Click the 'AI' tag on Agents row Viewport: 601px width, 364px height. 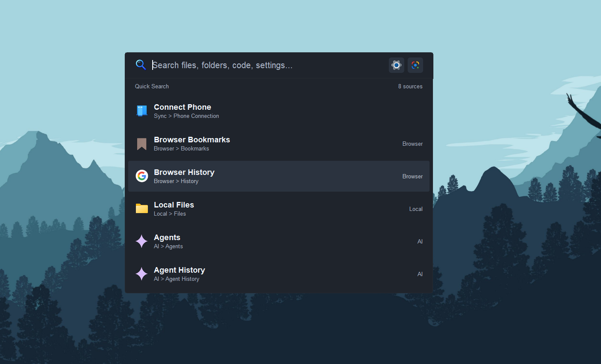pos(420,242)
